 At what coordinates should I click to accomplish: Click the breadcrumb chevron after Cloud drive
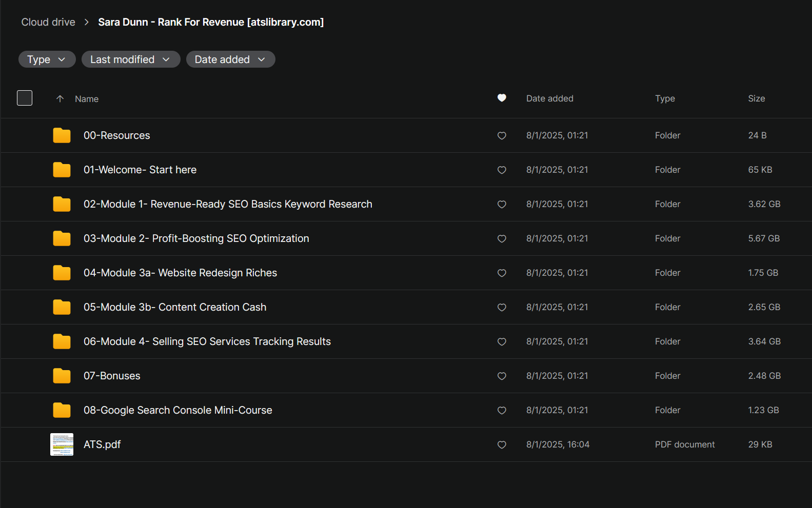point(87,22)
